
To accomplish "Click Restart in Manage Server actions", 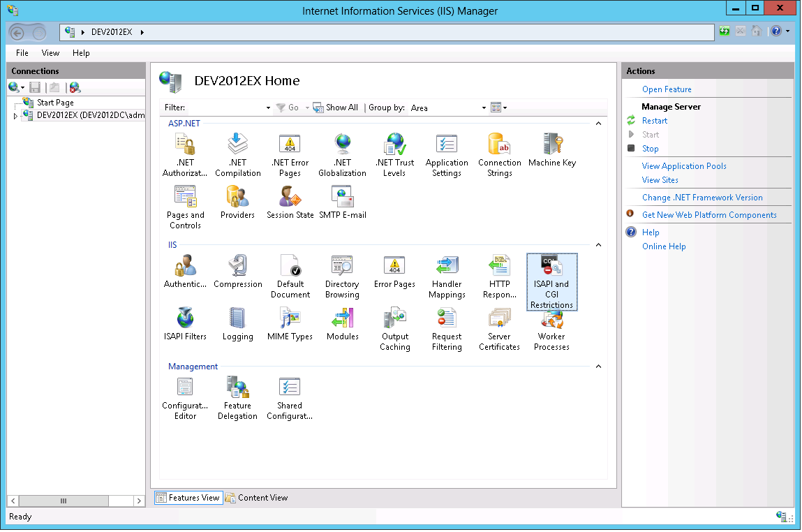I will click(654, 121).
